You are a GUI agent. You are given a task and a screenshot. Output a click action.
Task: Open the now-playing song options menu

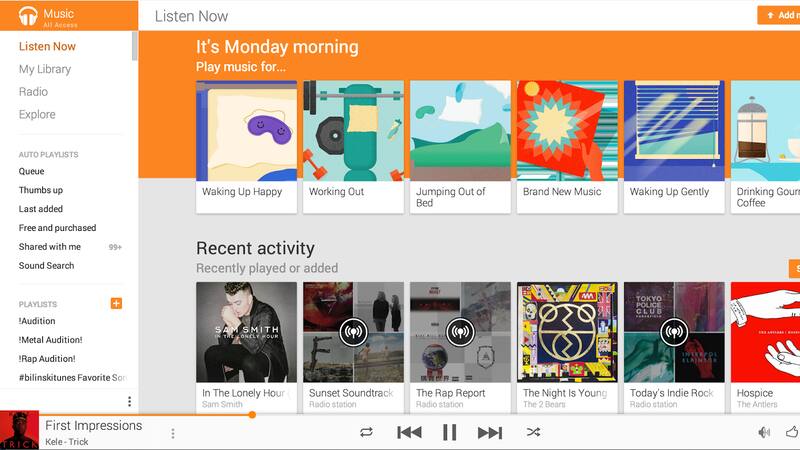coord(173,434)
